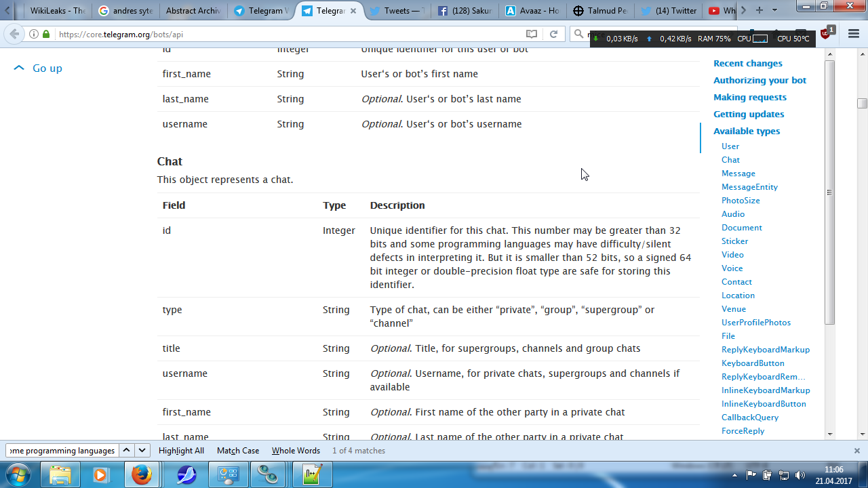The width and height of the screenshot is (868, 488).
Task: Click the Show desktop button on the taskbar
Action: pyautogui.click(x=863, y=474)
